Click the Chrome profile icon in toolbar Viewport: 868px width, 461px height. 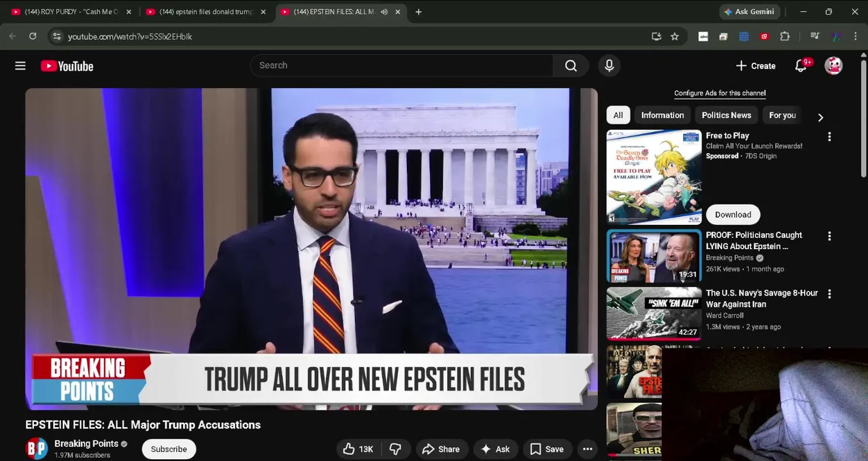[835, 36]
